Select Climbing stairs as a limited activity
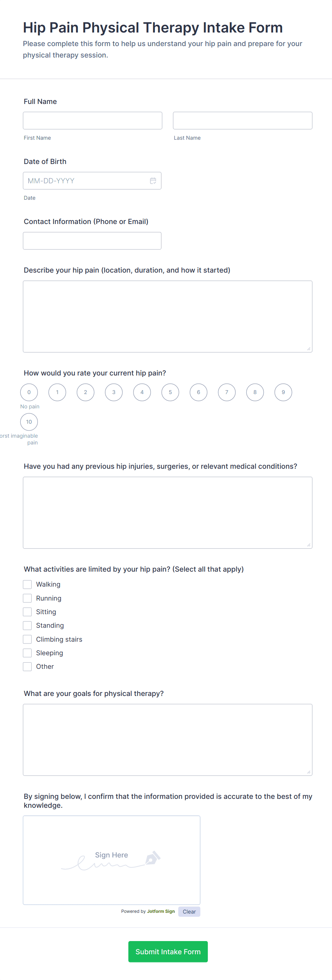This screenshot has width=332, height=980. 27,639
